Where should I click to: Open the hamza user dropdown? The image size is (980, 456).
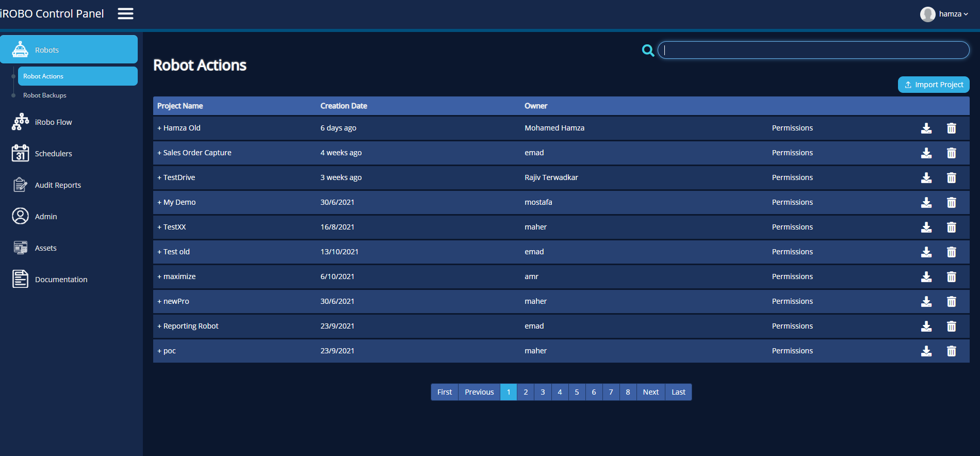point(944,14)
